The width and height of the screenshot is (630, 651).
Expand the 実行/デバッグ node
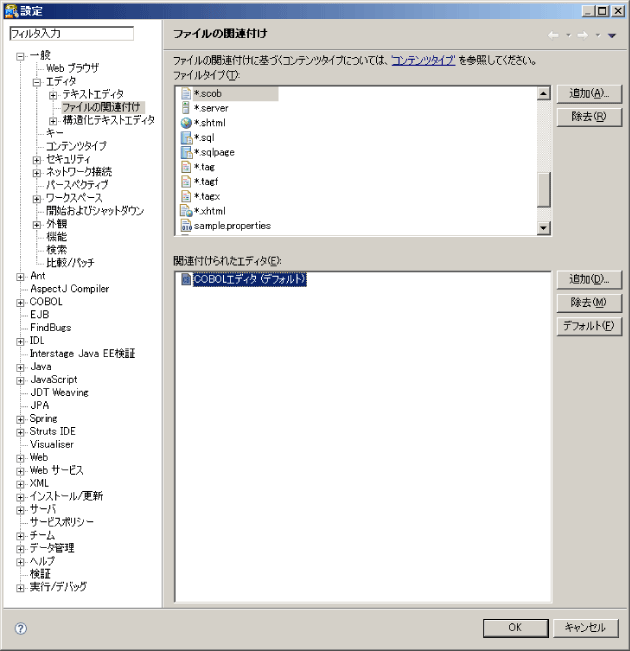click(20, 588)
